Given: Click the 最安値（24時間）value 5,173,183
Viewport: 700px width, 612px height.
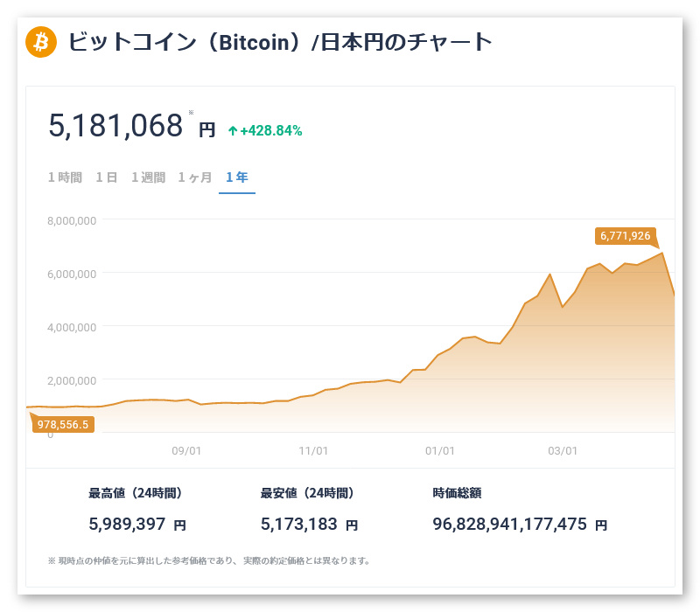Looking at the screenshot, I should (301, 525).
